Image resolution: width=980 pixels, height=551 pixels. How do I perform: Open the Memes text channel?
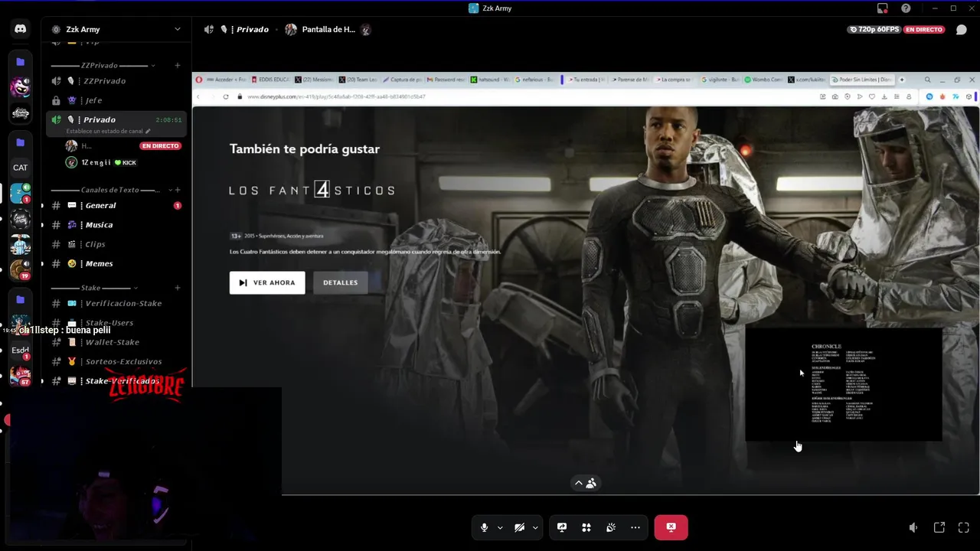tap(116, 263)
